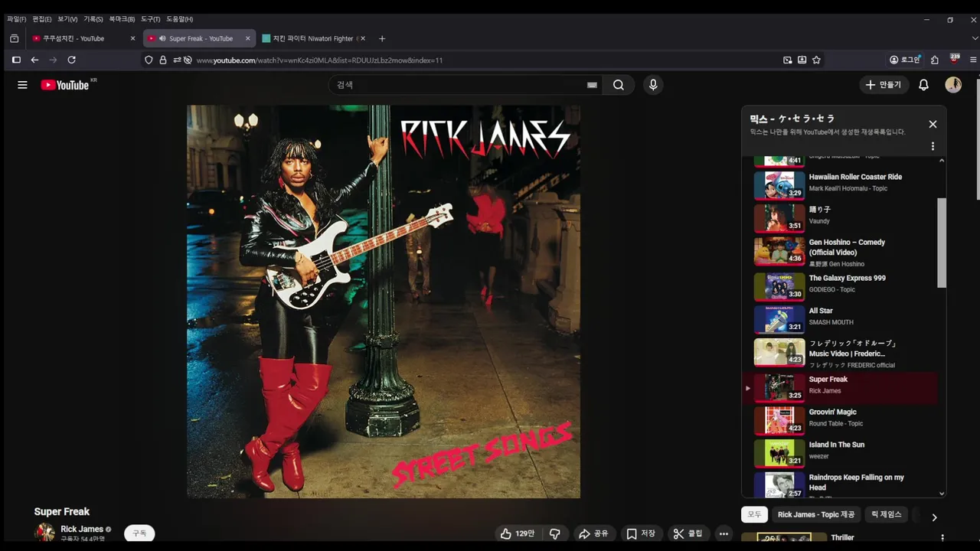Screen dimensions: 980x551
Task: Play Island In The Sun
Action: pyautogui.click(x=840, y=453)
